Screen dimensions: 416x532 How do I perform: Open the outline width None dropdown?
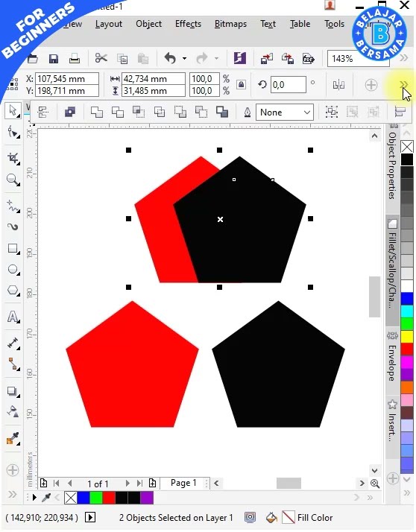click(x=285, y=112)
